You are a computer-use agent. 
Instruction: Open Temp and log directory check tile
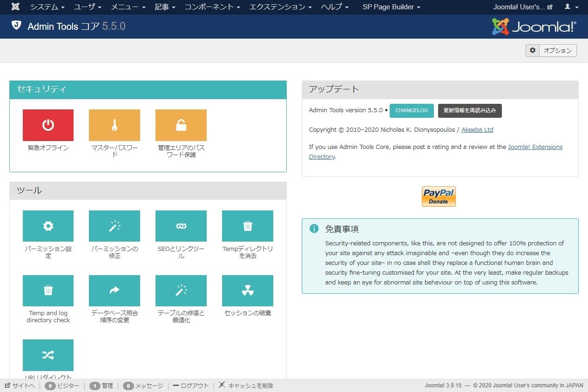[48, 291]
